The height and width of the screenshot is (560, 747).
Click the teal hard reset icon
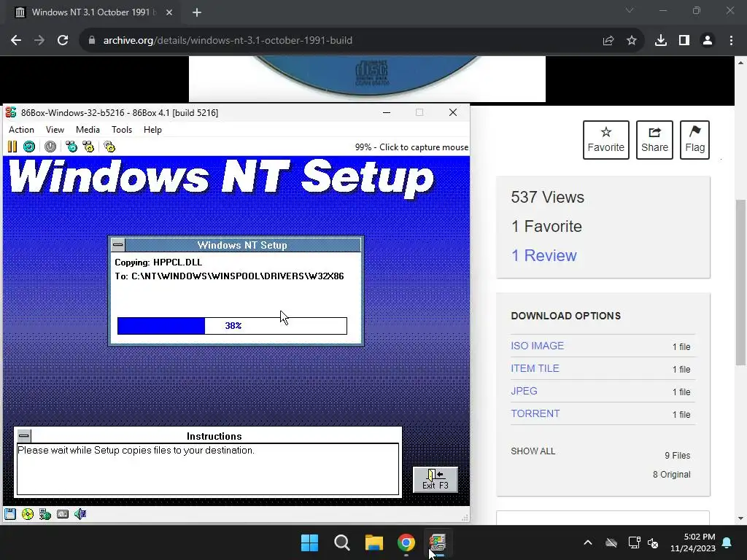coord(29,147)
